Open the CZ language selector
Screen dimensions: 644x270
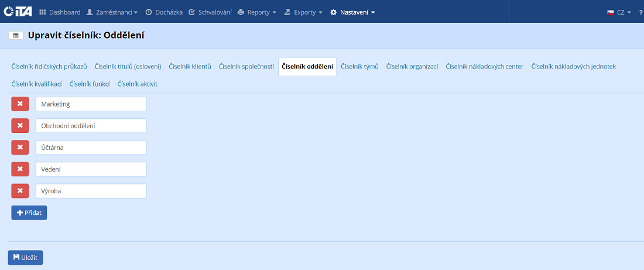[x=619, y=12]
